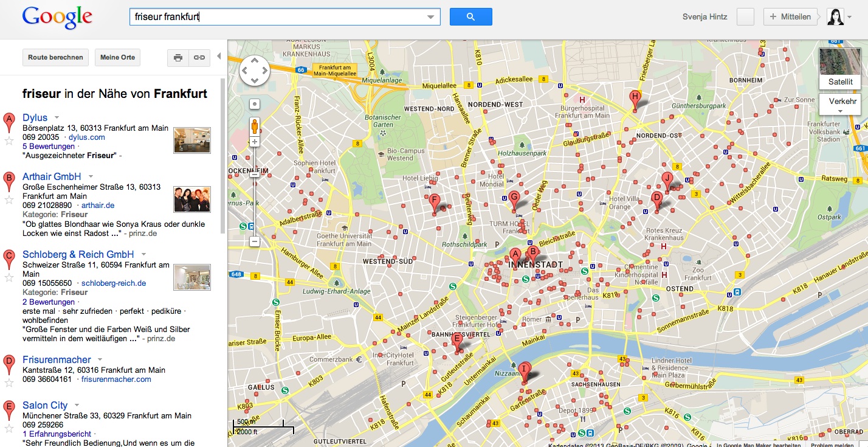This screenshot has height=447, width=868.
Task: Star the Frisurenmacher result
Action: [9, 383]
